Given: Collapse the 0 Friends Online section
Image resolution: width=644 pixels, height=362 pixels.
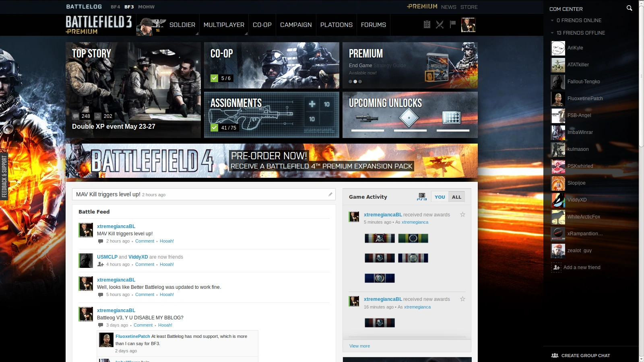Looking at the screenshot, I should (x=551, y=21).
